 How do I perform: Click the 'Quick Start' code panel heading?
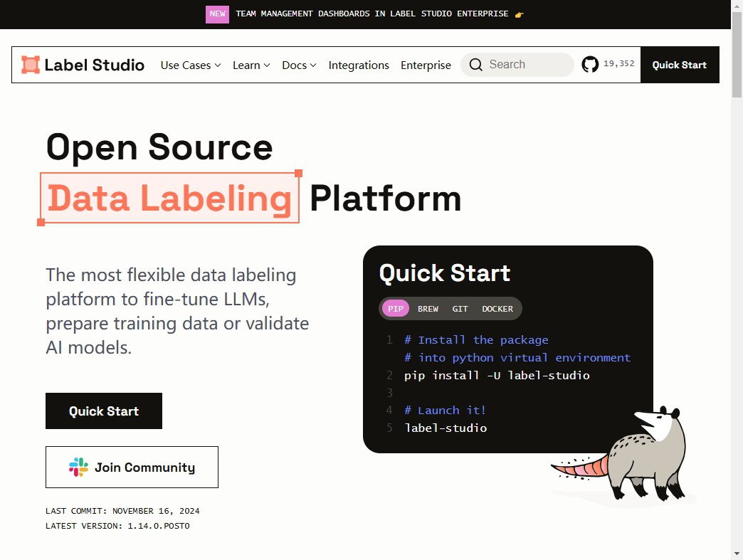(445, 273)
